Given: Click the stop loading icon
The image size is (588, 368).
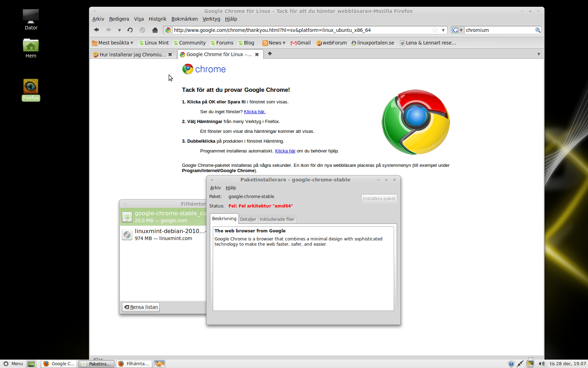Looking at the screenshot, I should coord(142,30).
